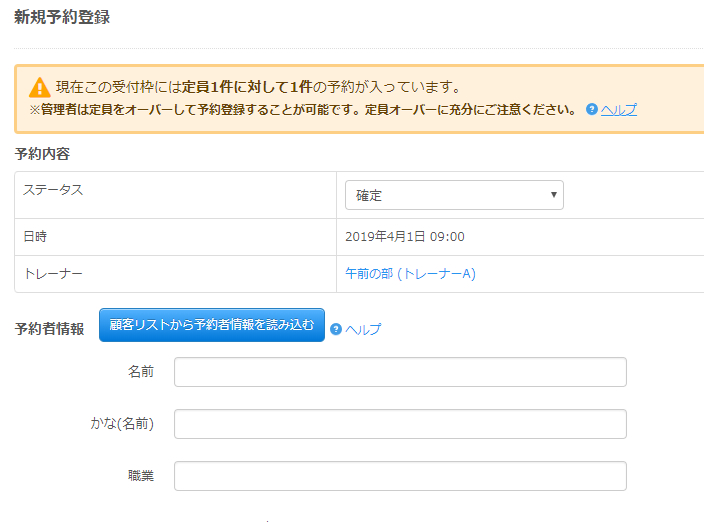Select the 職業 text box
The height and width of the screenshot is (522, 704).
400,476
